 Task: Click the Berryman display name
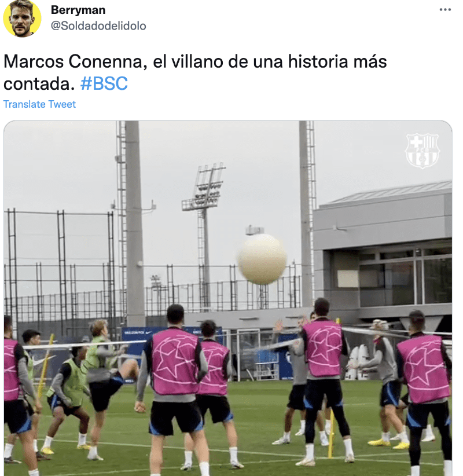[78, 10]
